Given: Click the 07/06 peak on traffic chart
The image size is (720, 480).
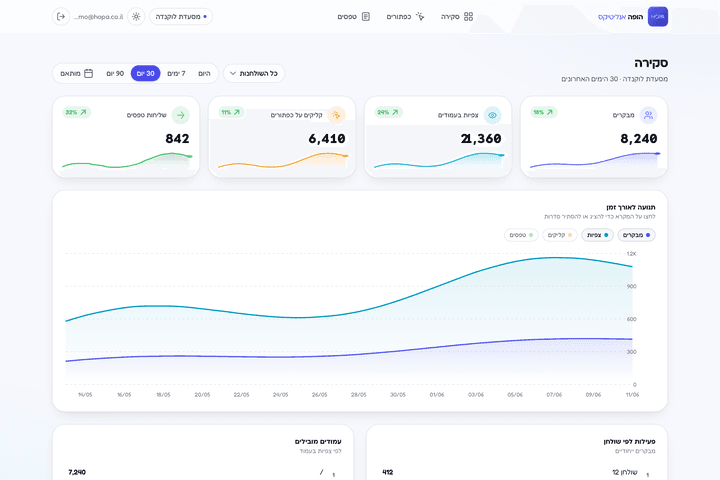Looking at the screenshot, I should (x=554, y=258).
